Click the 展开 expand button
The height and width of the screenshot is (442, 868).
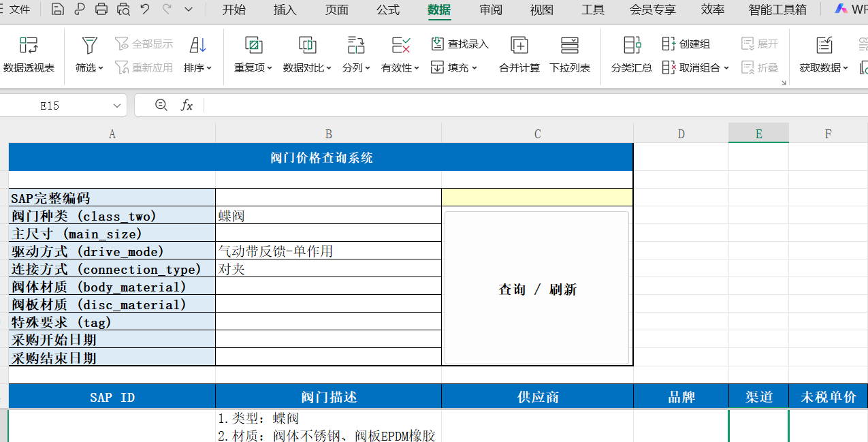(760, 44)
